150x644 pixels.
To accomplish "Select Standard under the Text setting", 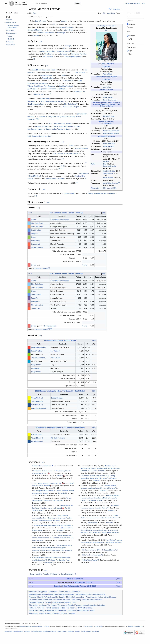I will click(127, 24).
